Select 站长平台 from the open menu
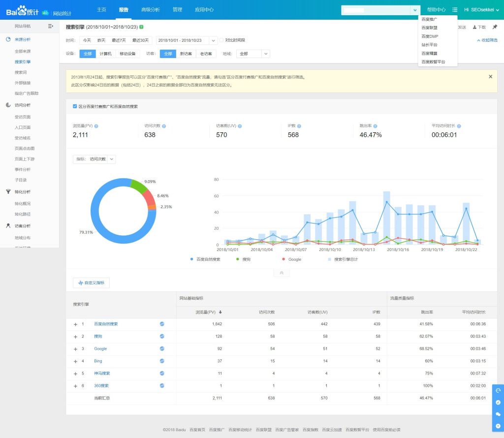The height and width of the screenshot is (438, 504). [430, 45]
